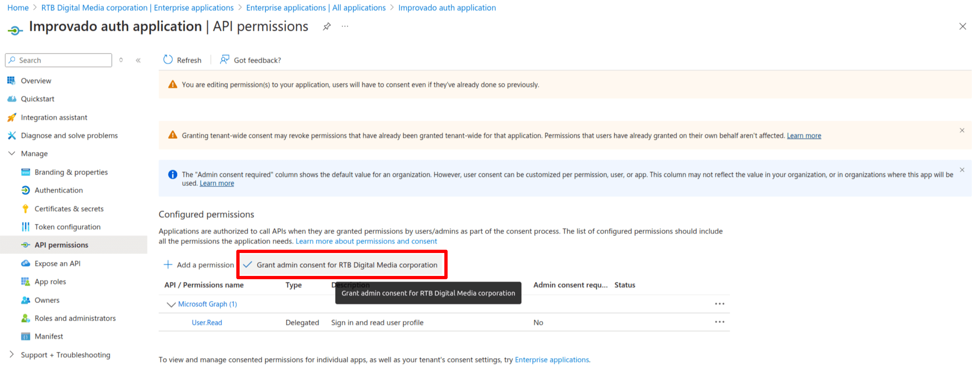Click Add a permission
The image size is (980, 375).
(x=199, y=265)
